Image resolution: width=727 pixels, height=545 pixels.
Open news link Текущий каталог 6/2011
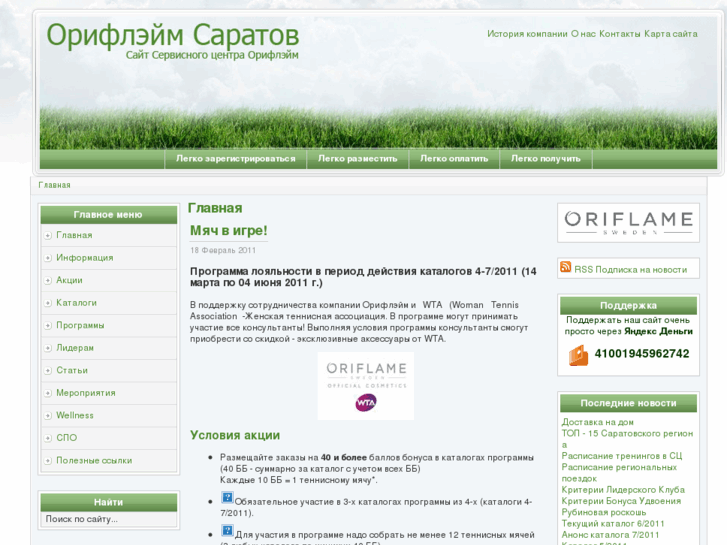tap(613, 524)
